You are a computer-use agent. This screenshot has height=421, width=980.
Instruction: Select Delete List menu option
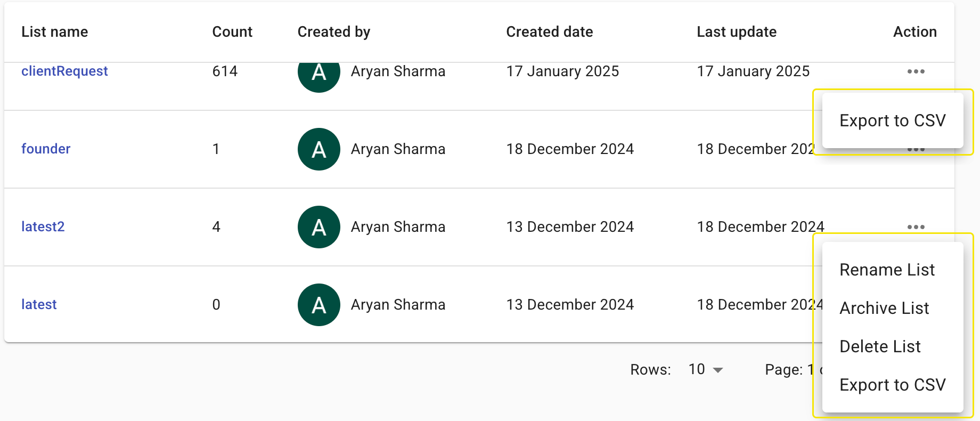pos(880,346)
